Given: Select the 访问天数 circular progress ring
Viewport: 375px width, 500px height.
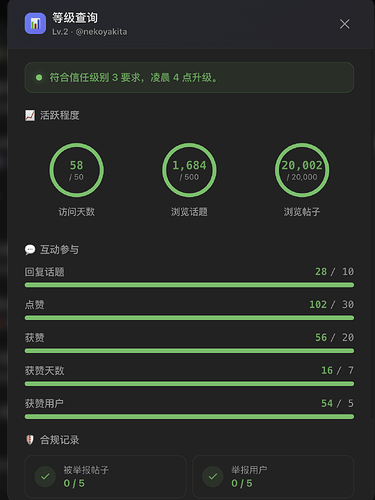Looking at the screenshot, I should (x=77, y=170).
